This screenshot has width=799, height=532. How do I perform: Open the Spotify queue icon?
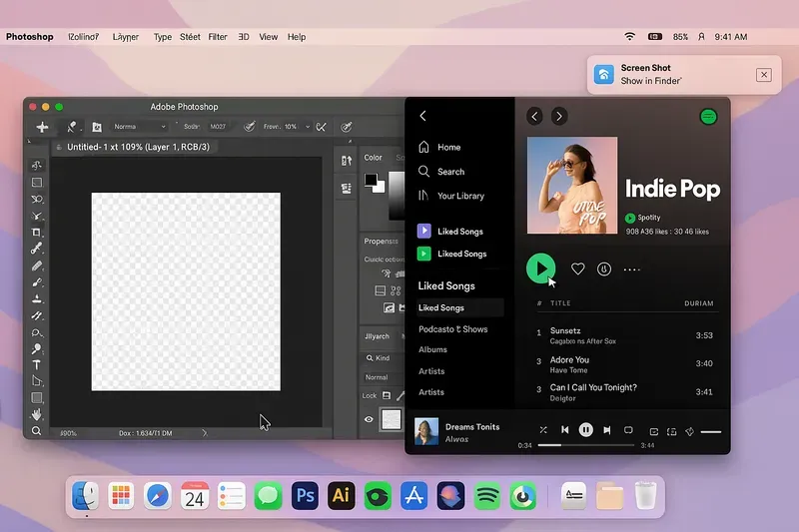point(654,432)
